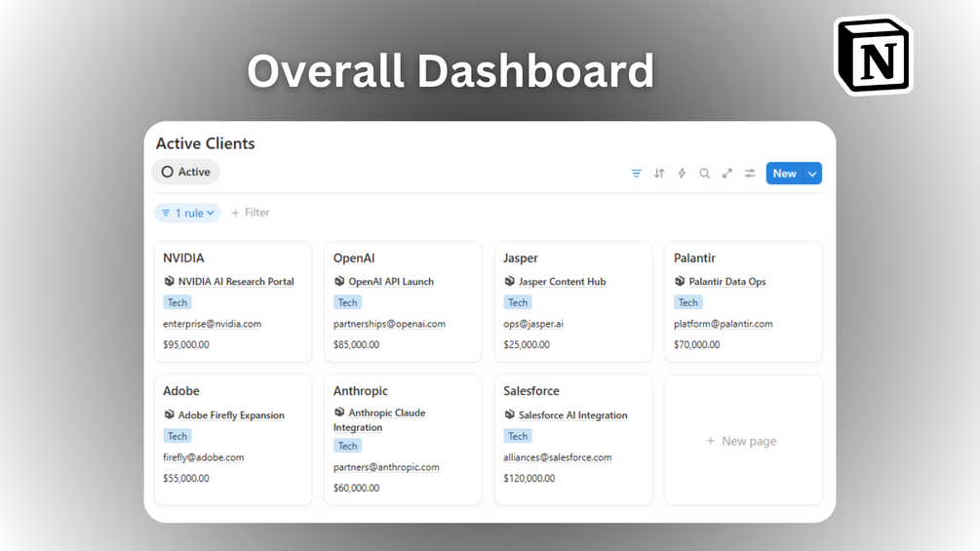
Task: Click the project icon beside Anthropic Claude
Action: click(339, 413)
